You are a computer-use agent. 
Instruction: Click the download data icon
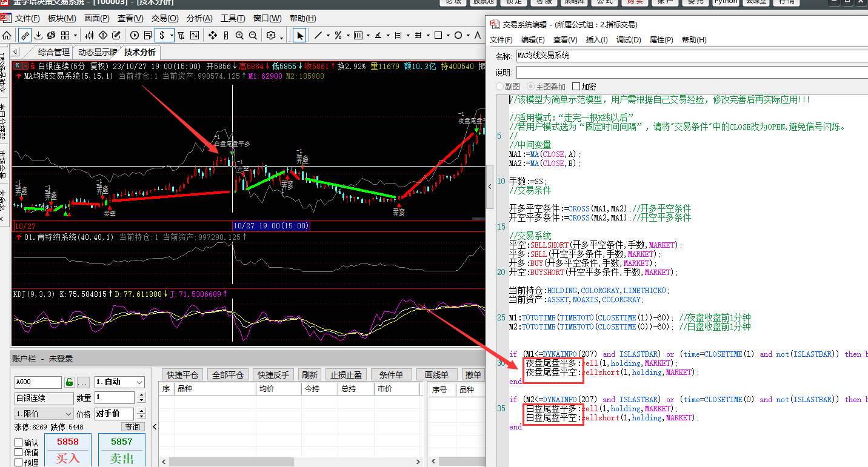click(38, 35)
